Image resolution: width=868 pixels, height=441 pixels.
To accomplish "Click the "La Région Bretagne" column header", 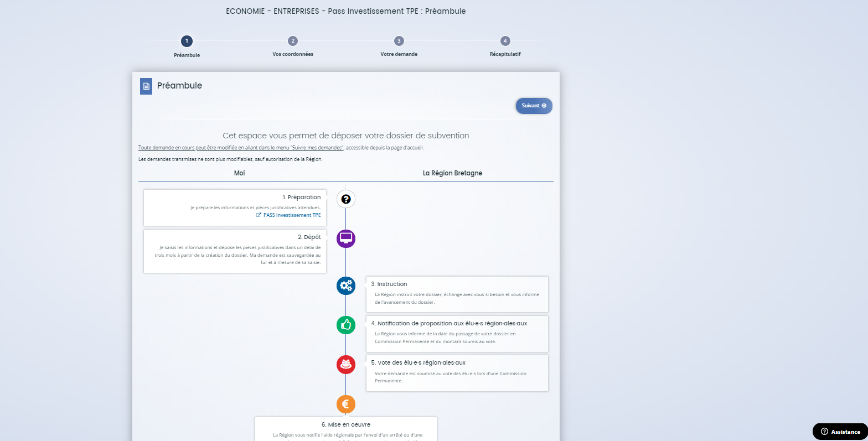I will [x=452, y=173].
